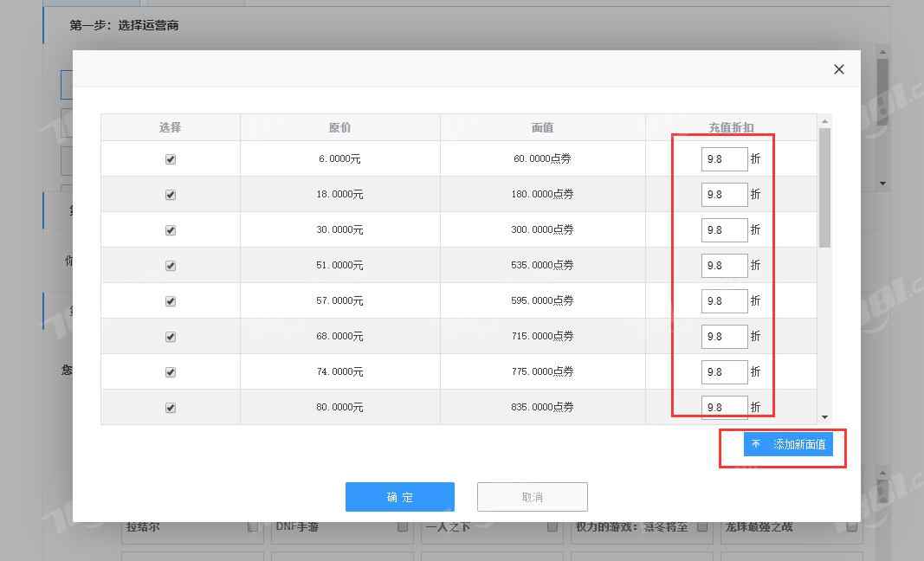This screenshot has height=561, width=924.
Task: Click the 51.0000元 price cell
Action: pyautogui.click(x=340, y=265)
